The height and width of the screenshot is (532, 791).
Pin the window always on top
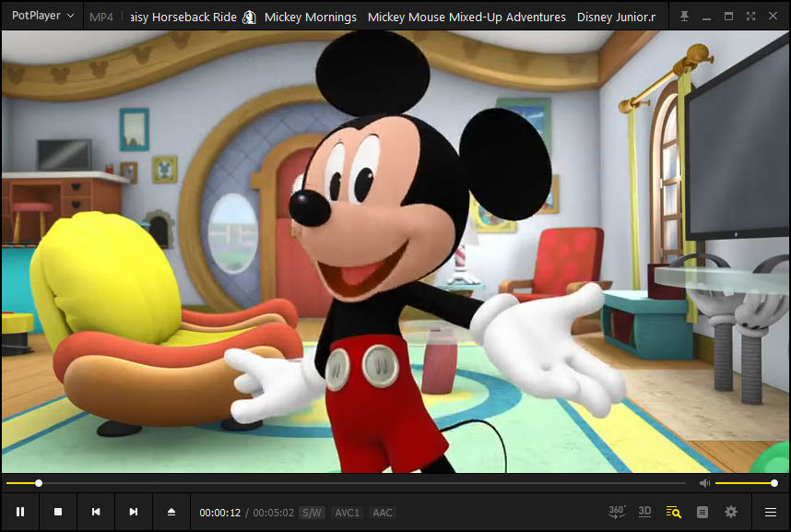click(684, 17)
